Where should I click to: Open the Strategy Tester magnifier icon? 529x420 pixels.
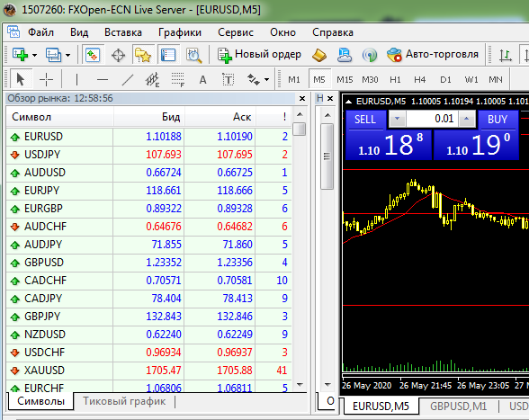194,55
